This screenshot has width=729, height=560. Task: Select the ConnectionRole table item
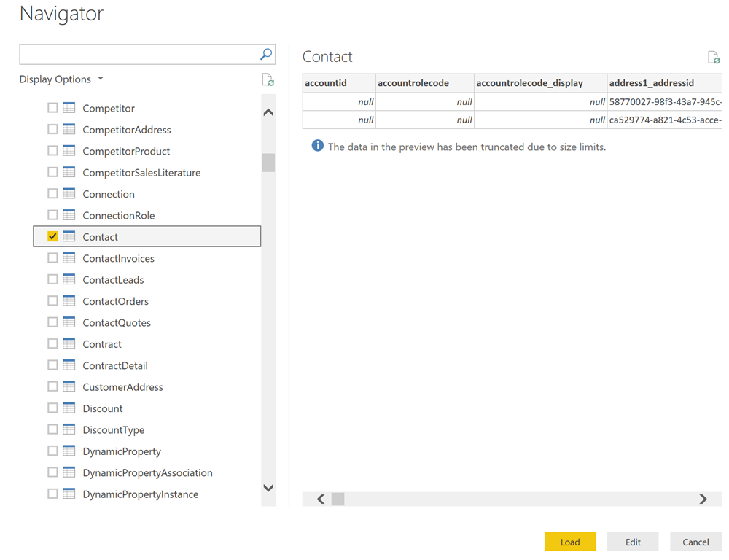coord(118,216)
